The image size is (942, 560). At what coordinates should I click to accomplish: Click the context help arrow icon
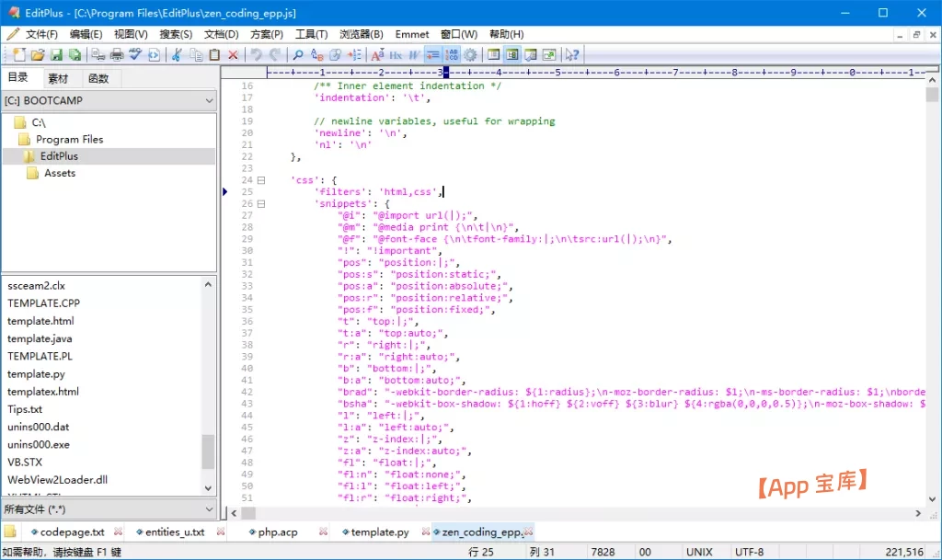pos(572,55)
